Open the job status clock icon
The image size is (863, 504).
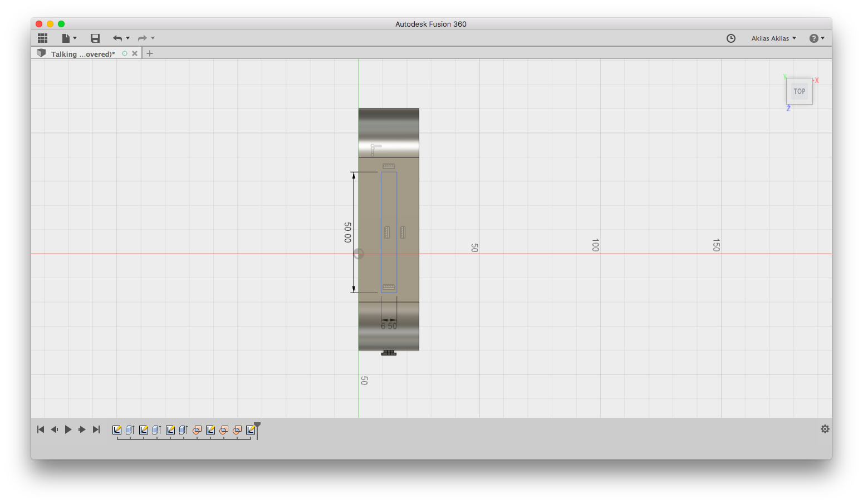[x=731, y=38]
